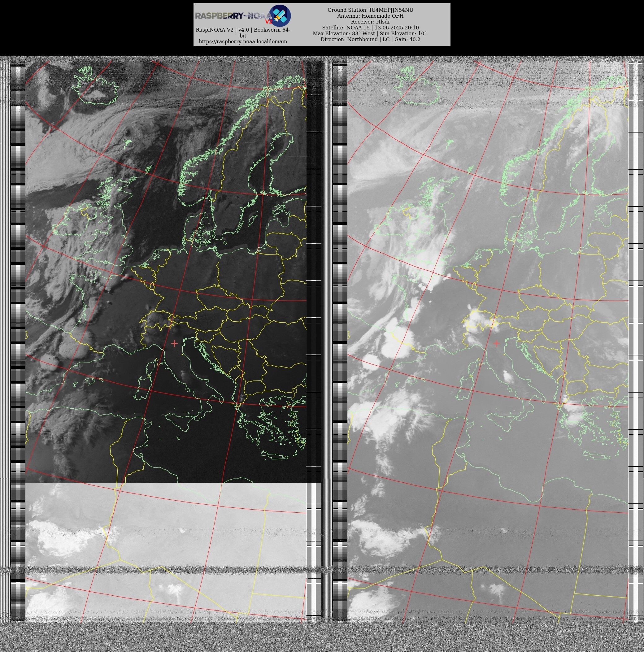Click the 'Ground Station: IU4MEP|JN54NU' line
This screenshot has width=644, height=652.
[370, 10]
